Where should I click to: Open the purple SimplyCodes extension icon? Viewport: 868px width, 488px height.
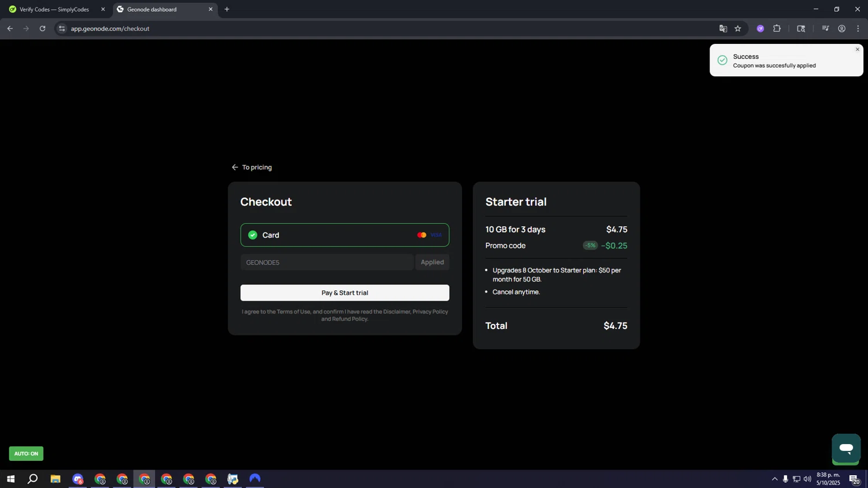[x=760, y=28]
